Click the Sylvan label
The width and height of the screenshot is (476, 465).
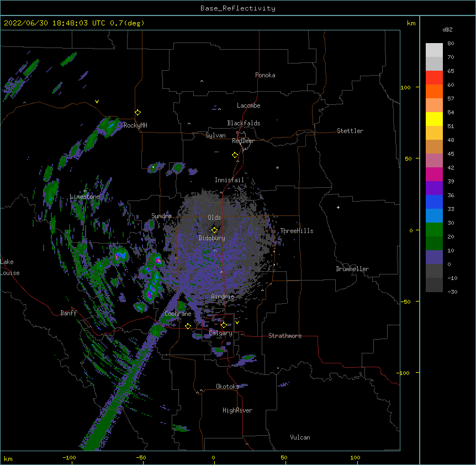pos(215,135)
